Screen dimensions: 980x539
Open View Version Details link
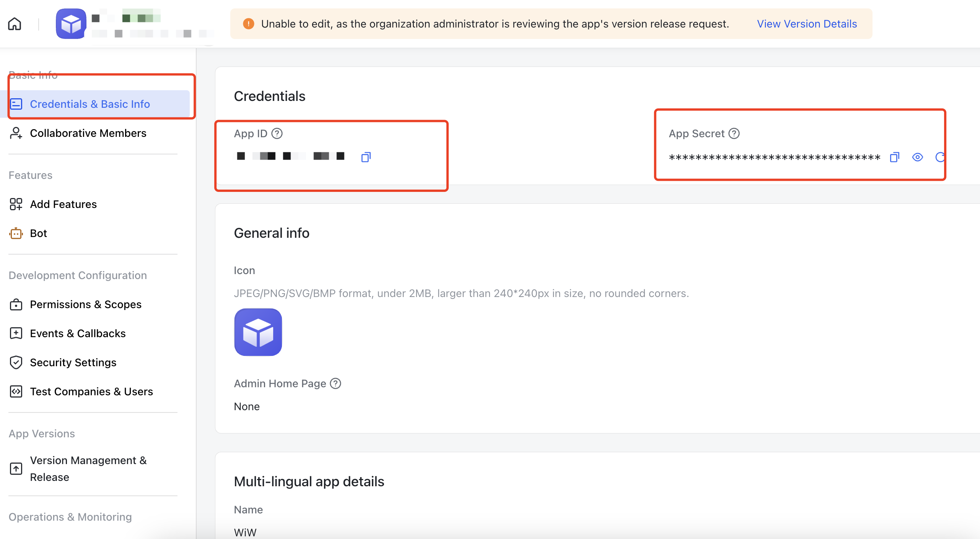click(807, 24)
